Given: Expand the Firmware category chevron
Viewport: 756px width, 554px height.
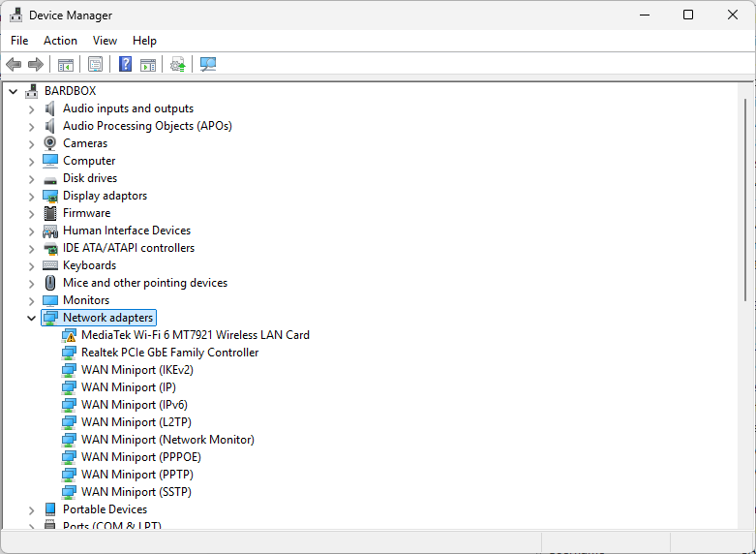Looking at the screenshot, I should (31, 213).
